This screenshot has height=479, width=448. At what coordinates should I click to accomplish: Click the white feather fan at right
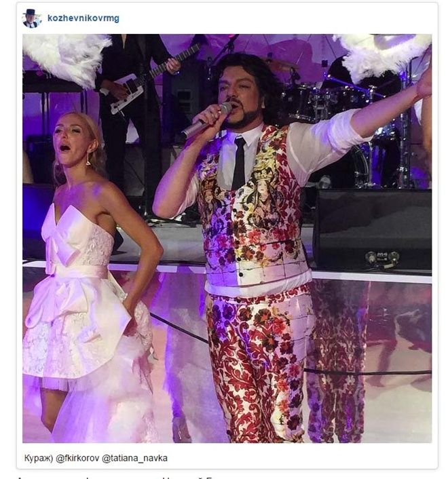382,56
